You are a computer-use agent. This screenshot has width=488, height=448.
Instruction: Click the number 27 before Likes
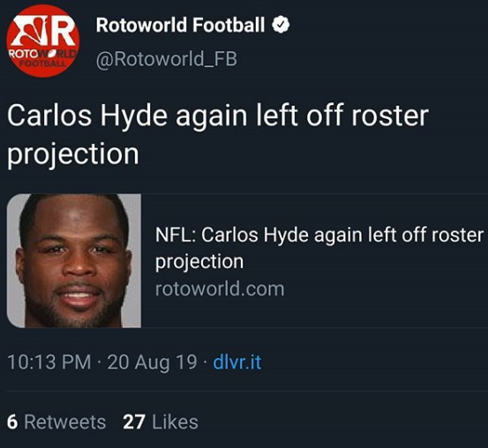point(134,422)
